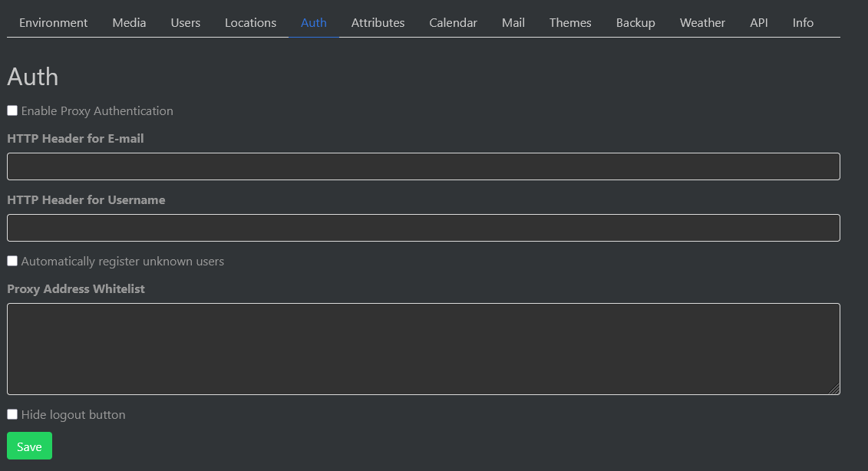Select the active Auth tab
Viewport: 868px width, 471px height.
point(313,22)
